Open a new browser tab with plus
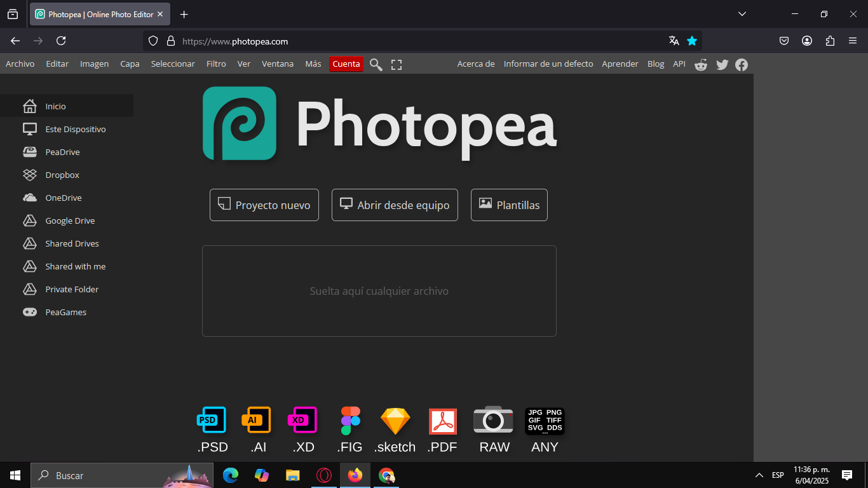The width and height of the screenshot is (868, 488). (184, 14)
